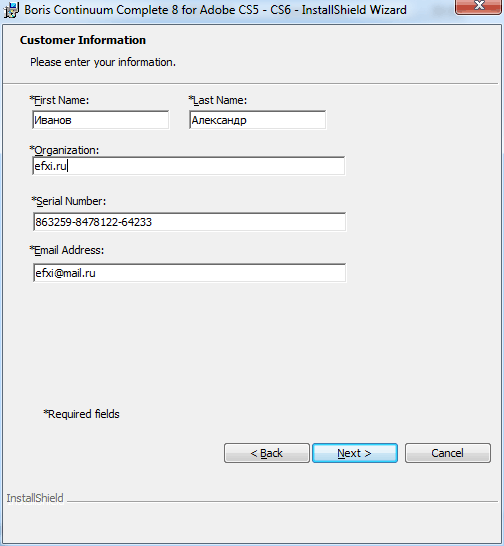This screenshot has width=504, height=546.
Task: Click the "Customer Information" heading
Action: click(x=83, y=40)
